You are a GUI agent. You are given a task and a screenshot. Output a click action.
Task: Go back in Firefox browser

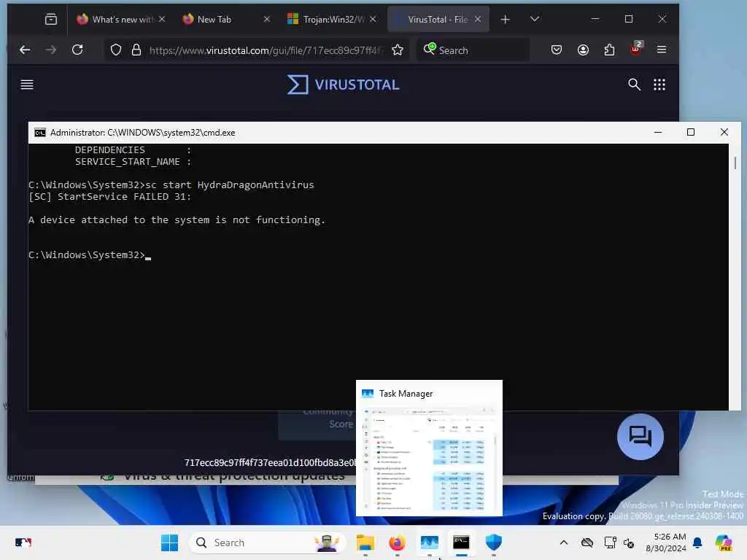point(25,50)
